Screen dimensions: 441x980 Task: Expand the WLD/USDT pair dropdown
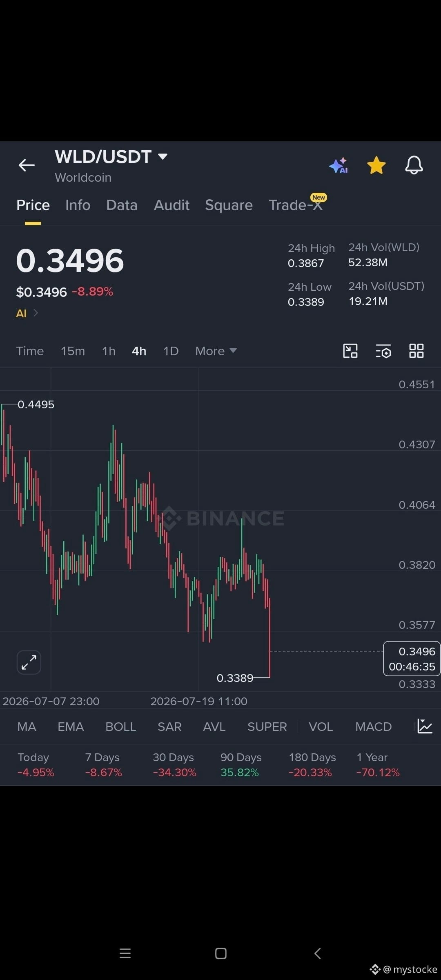click(x=163, y=156)
